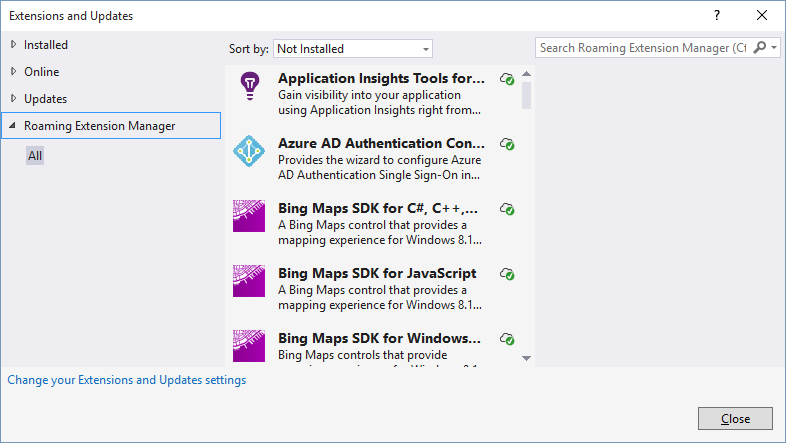Select the All item under Roaming Extension Manager
This screenshot has height=443, width=786.
pyautogui.click(x=35, y=156)
